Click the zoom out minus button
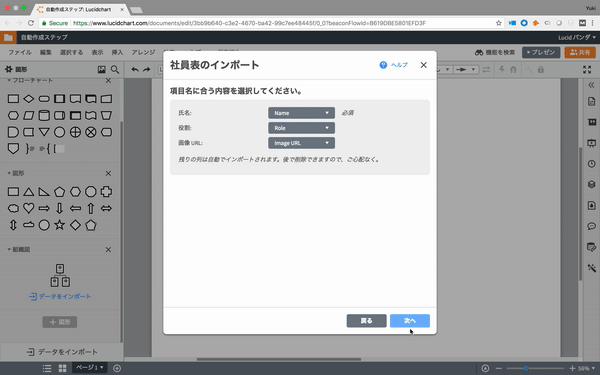Image resolution: width=600 pixels, height=375 pixels. click(499, 368)
